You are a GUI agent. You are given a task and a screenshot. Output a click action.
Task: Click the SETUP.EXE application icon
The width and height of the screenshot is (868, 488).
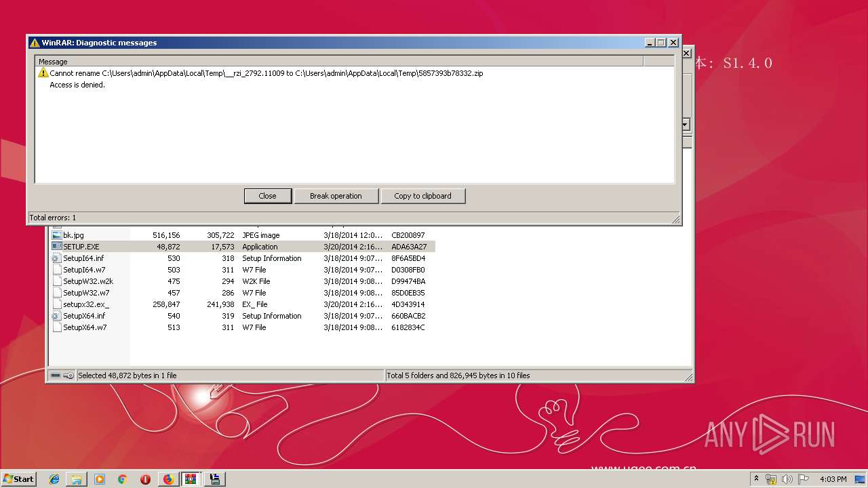click(56, 247)
